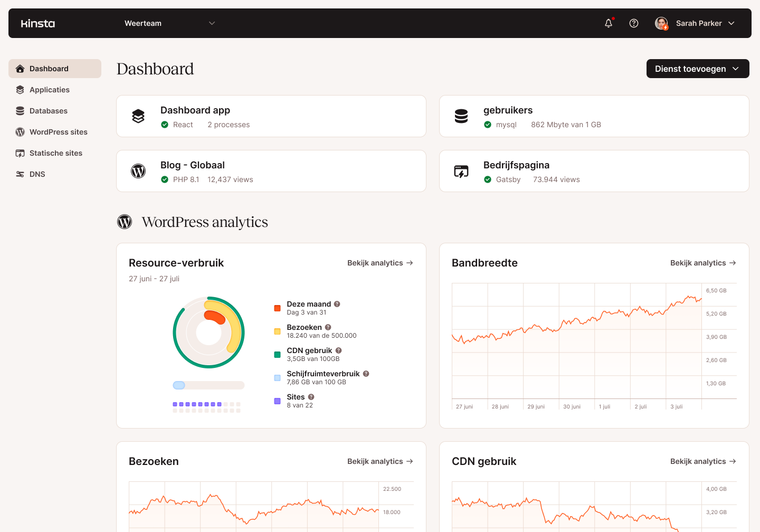This screenshot has height=532, width=760.
Task: Click the WordPress icon next to Blog - Globaal
Action: tap(138, 170)
